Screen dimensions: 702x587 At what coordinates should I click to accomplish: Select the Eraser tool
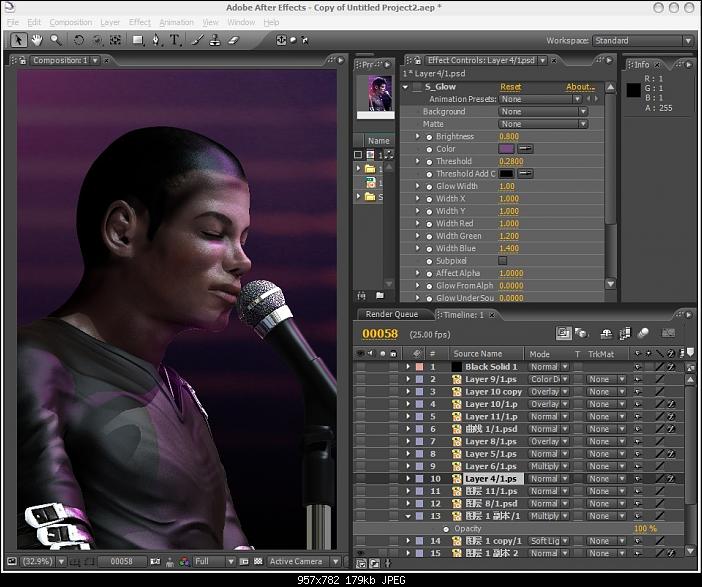[234, 40]
